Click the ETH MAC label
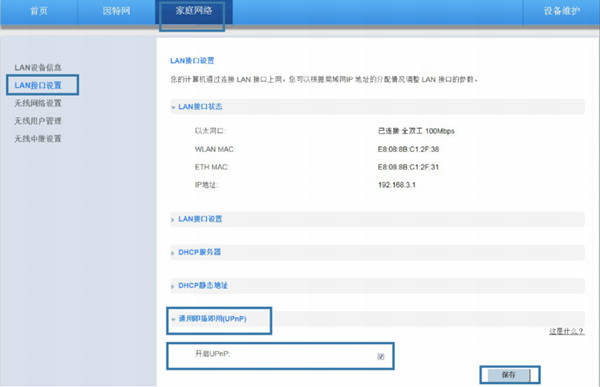This screenshot has width=600, height=387. point(212,167)
